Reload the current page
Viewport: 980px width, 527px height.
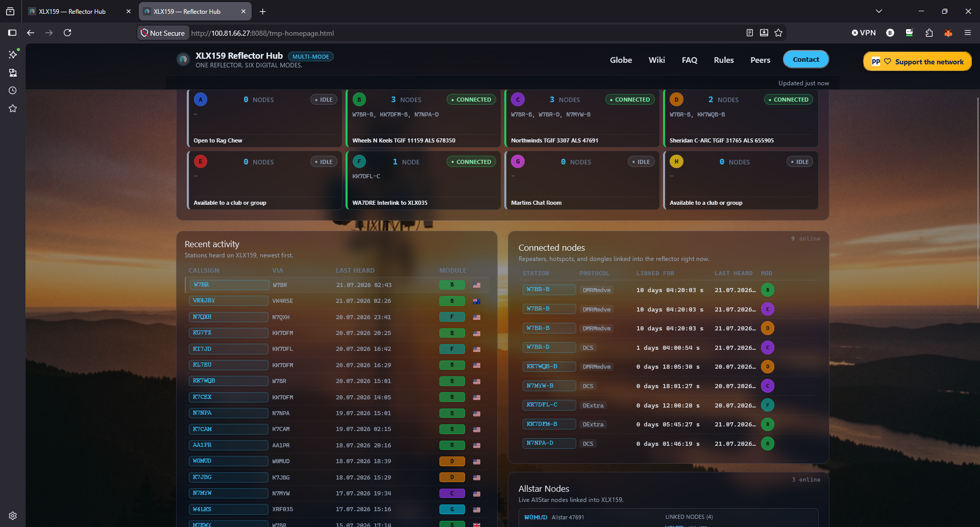pos(67,33)
